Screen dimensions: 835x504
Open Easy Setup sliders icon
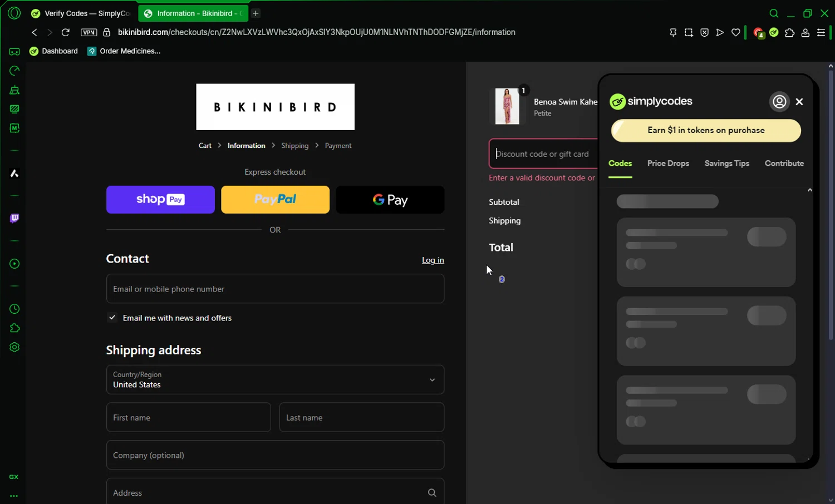click(821, 33)
